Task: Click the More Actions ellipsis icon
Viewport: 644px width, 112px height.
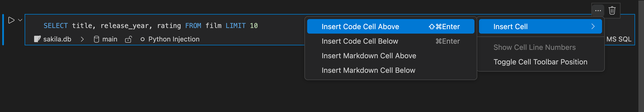Action: pos(598,11)
